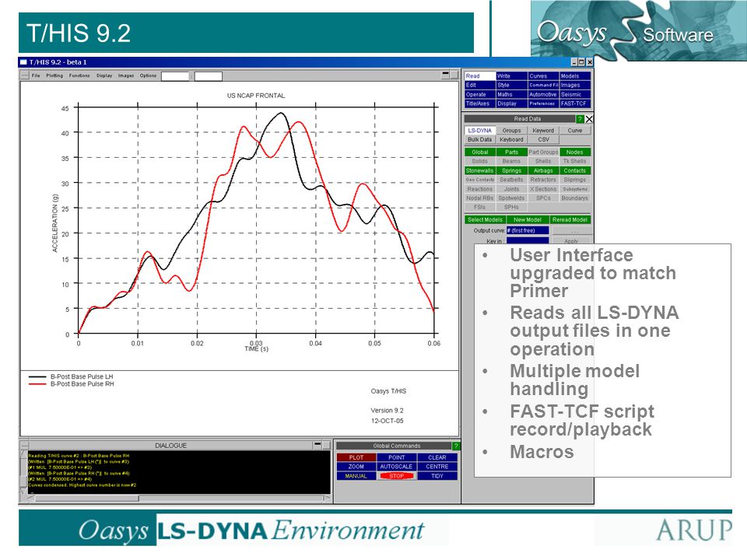Click the red STOP button
Screen dimensions: 747x560
click(396, 476)
